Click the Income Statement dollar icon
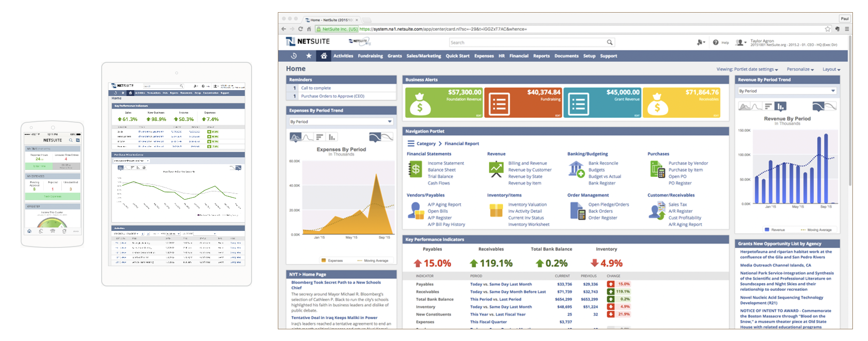Screen dimensions: 868x341 (x=415, y=169)
